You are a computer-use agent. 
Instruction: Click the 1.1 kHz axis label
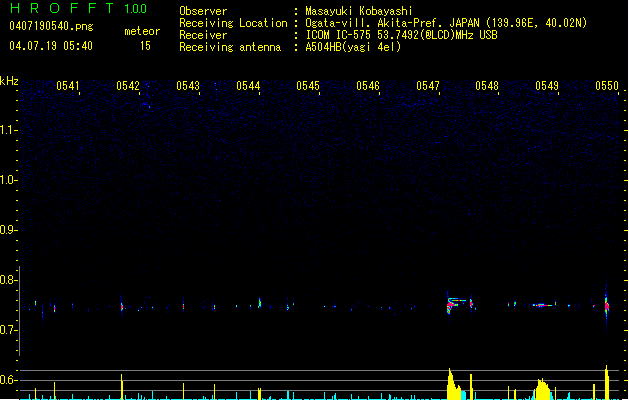8,130
